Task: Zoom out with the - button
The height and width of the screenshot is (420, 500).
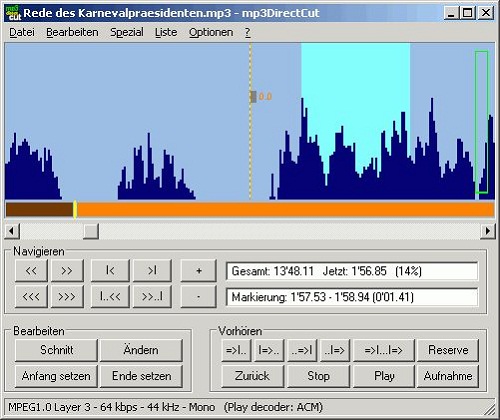Action: coord(199,296)
